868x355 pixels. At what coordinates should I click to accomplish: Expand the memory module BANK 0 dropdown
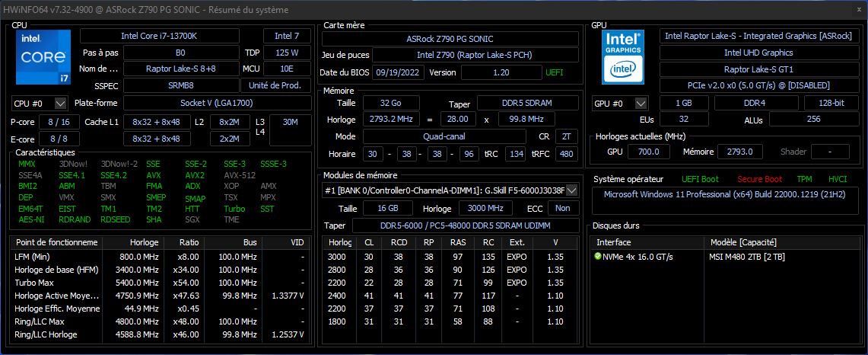point(574,190)
